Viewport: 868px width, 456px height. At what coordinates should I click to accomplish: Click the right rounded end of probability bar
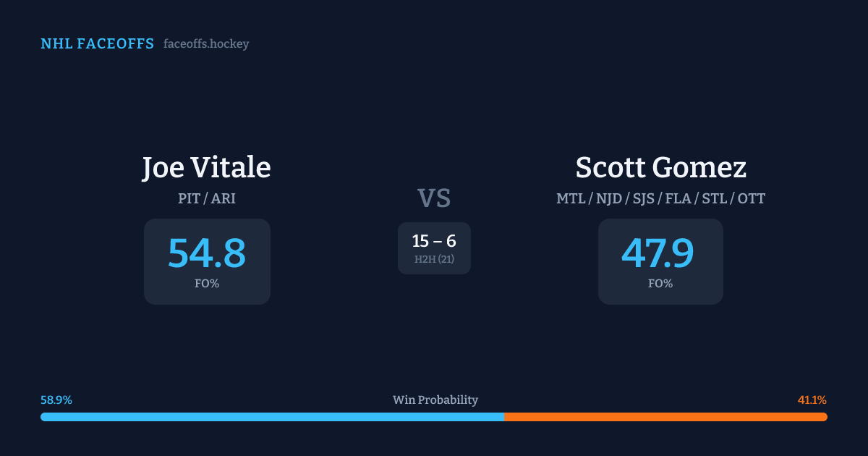824,417
